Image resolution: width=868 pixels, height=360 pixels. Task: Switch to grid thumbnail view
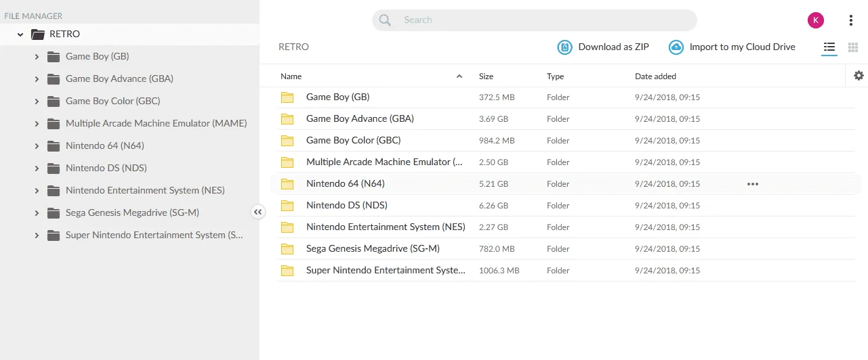coord(853,47)
